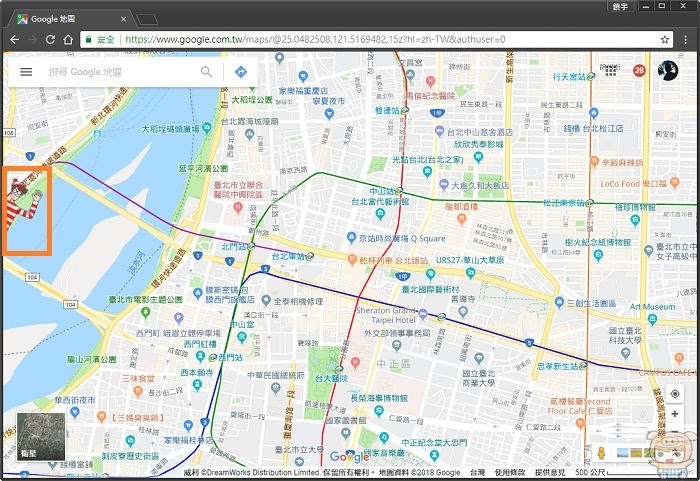The height and width of the screenshot is (481, 700).
Task: Select the 北門站 station label
Action: click(234, 246)
